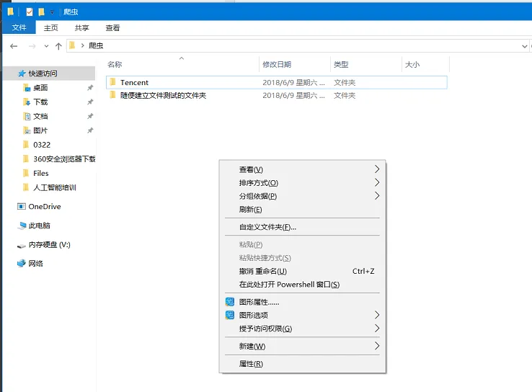The width and height of the screenshot is (532, 392).
Task: Click the 文件 file menu button
Action: (19, 28)
